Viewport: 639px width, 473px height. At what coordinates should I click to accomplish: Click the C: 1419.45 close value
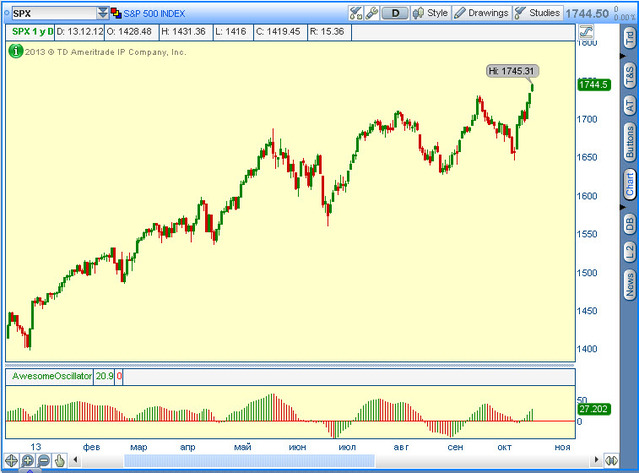coord(278,32)
